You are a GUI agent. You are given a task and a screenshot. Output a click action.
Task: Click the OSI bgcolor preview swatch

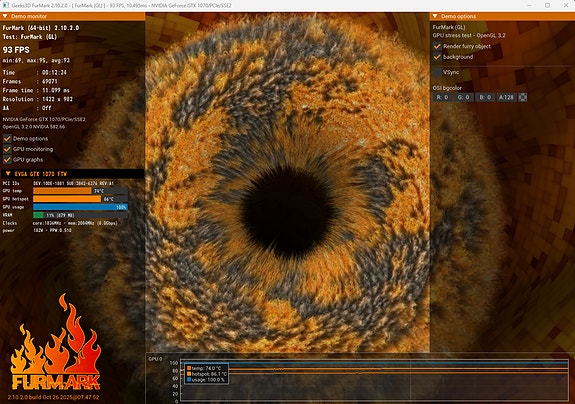(523, 97)
